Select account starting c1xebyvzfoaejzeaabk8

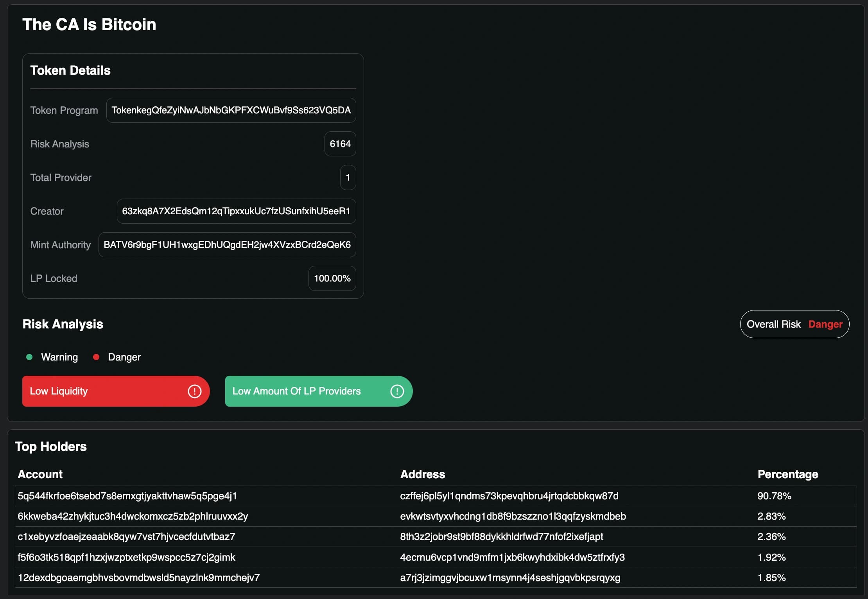127,537
